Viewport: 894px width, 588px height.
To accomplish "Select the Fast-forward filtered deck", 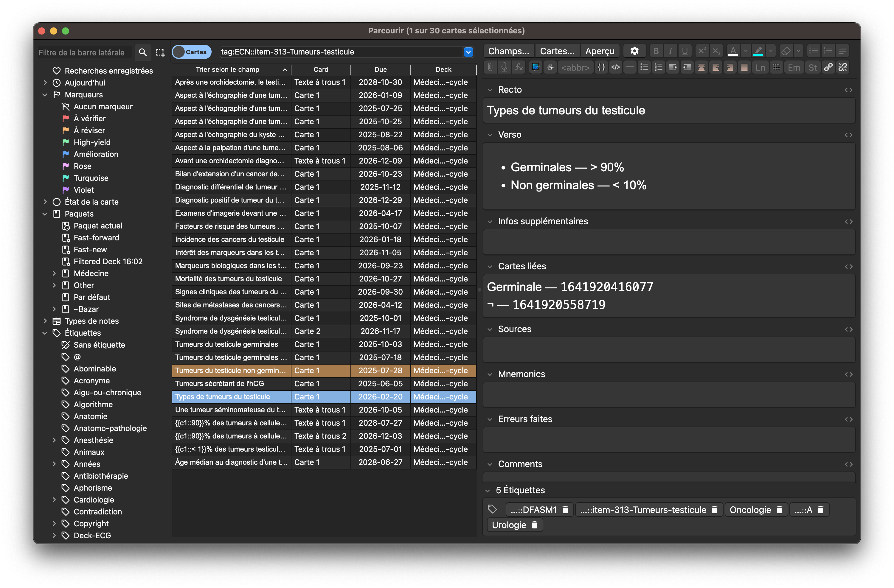I will 96,238.
